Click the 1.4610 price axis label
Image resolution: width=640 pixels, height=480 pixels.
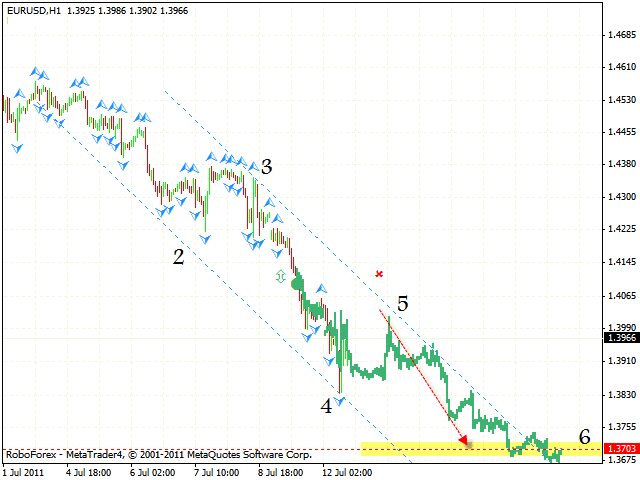point(622,67)
